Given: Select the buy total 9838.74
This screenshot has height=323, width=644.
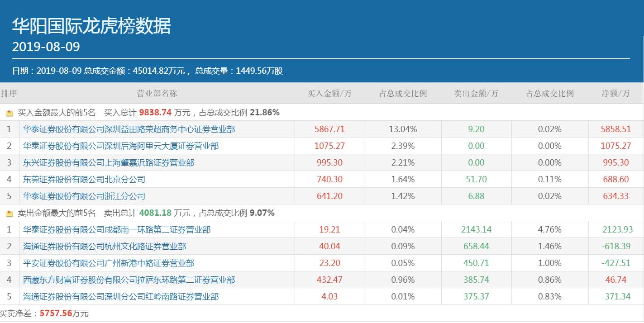Looking at the screenshot, I should [156, 113].
